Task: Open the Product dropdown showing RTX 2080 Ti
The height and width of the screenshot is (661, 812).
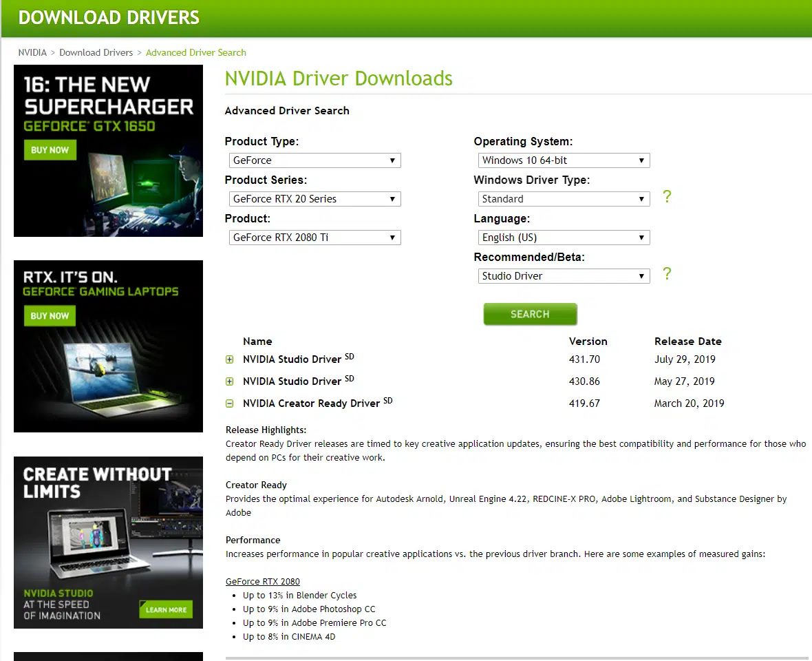Action: [x=314, y=238]
